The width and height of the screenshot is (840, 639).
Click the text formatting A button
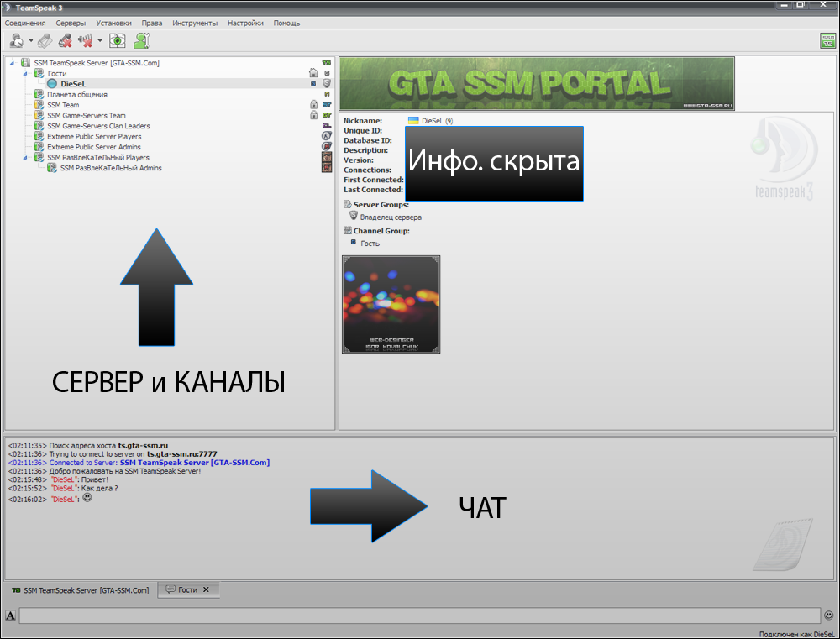click(x=10, y=615)
